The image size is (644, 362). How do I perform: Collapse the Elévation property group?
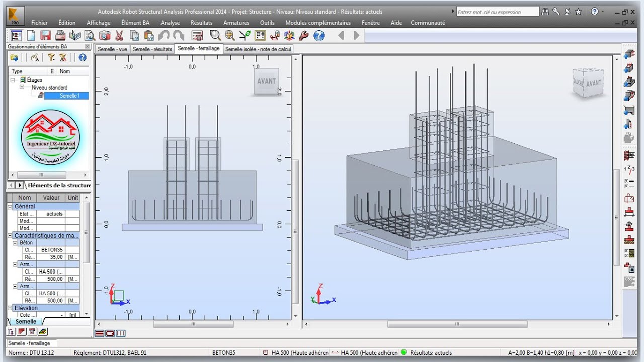10,308
